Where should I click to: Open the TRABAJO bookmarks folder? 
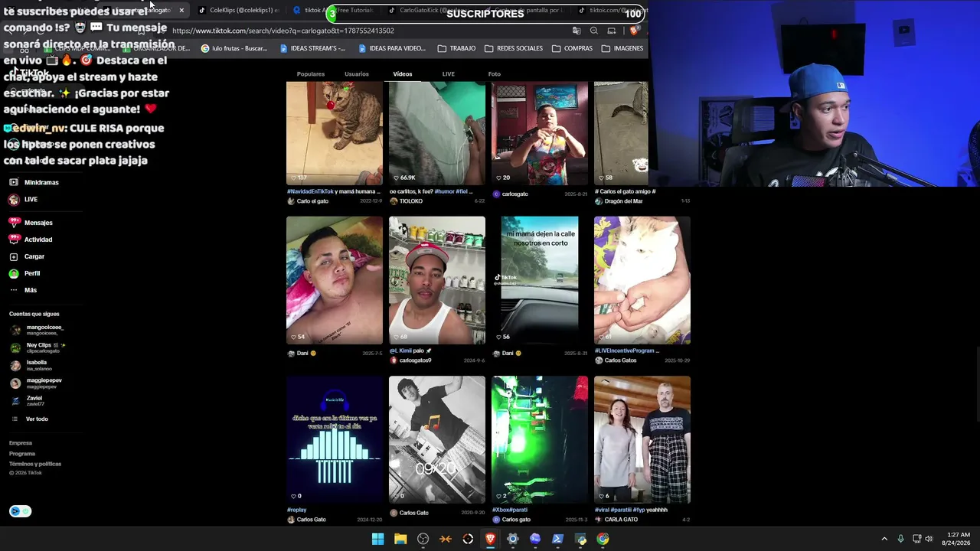(456, 48)
